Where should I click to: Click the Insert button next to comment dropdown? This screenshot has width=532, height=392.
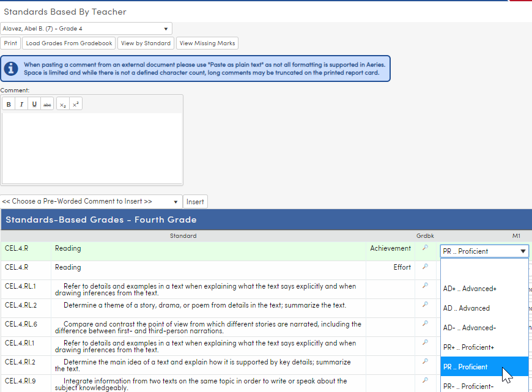coord(195,201)
